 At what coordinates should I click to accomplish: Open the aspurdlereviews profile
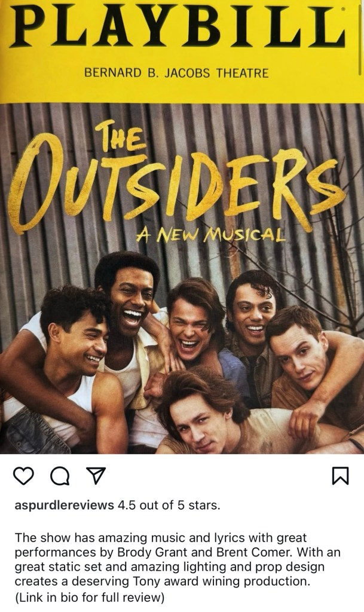(65, 506)
